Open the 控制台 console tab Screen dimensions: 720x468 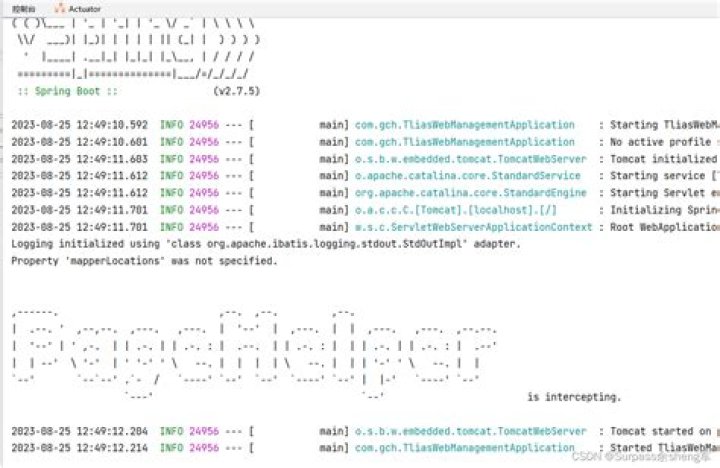click(x=24, y=9)
